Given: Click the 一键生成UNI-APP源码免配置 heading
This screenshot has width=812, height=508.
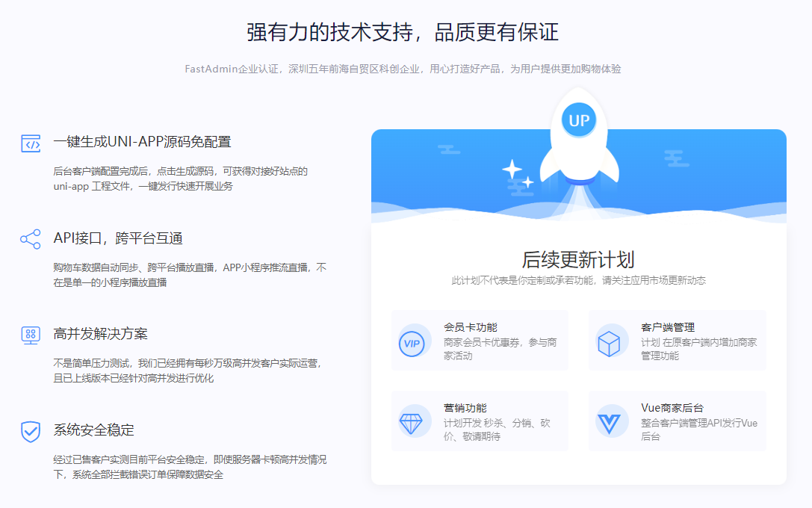Looking at the screenshot, I should point(142,142).
